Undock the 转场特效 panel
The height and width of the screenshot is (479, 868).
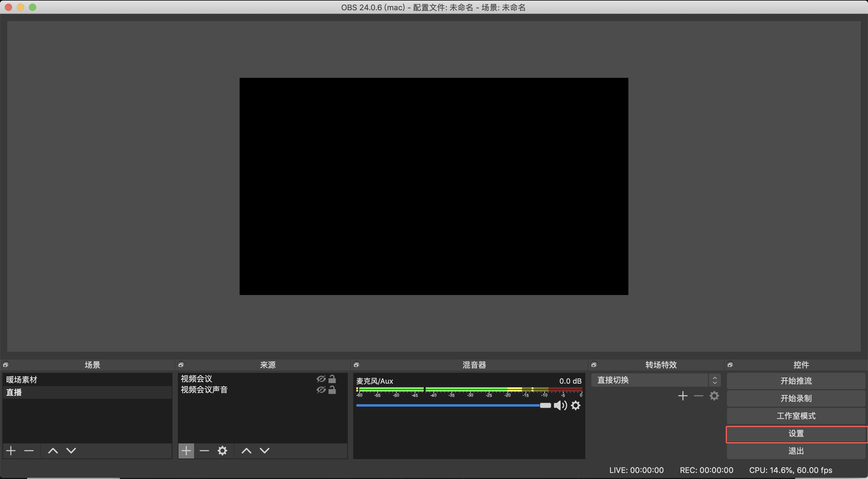[x=594, y=365]
